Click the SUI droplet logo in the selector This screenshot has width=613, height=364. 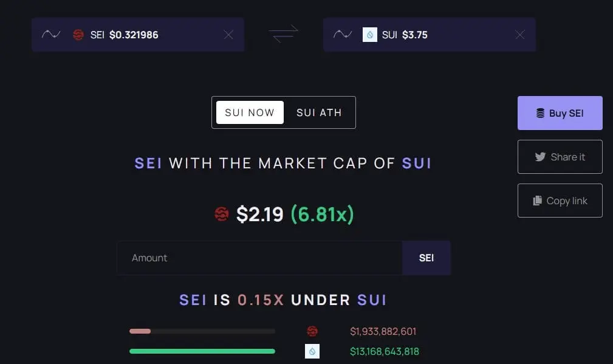click(370, 35)
